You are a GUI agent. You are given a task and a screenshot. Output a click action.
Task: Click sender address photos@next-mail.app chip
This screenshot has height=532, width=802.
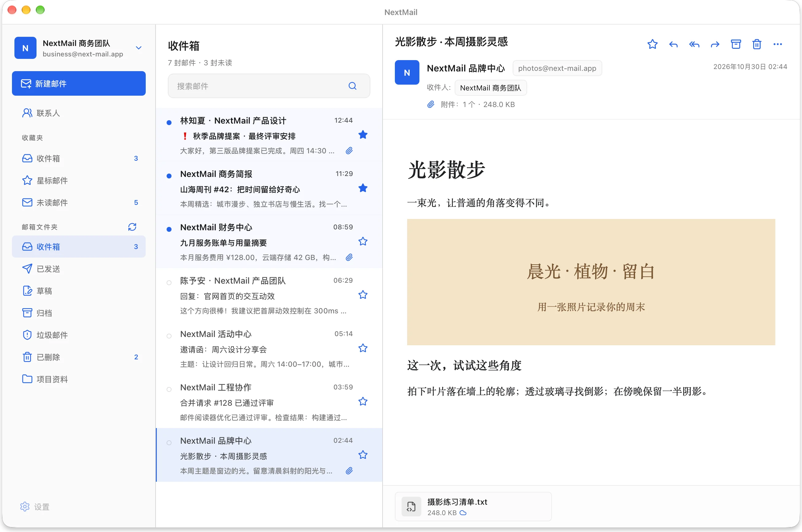(x=557, y=68)
